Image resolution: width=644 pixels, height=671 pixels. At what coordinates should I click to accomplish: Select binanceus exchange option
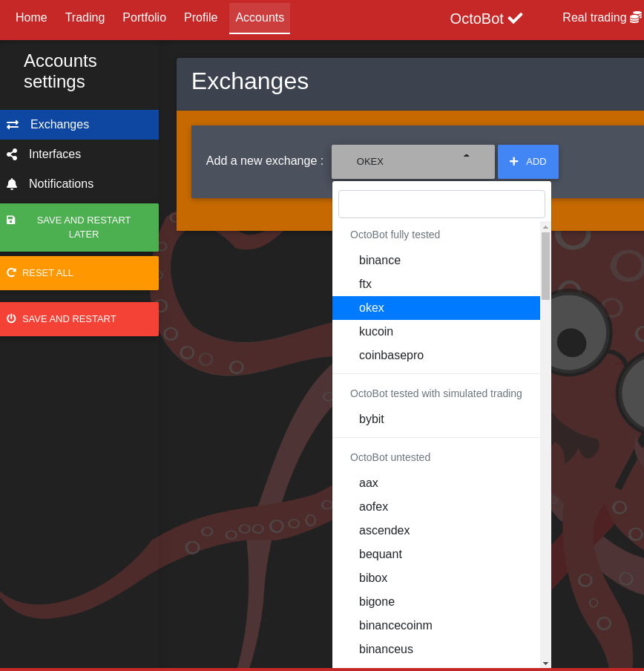pyautogui.click(x=436, y=649)
